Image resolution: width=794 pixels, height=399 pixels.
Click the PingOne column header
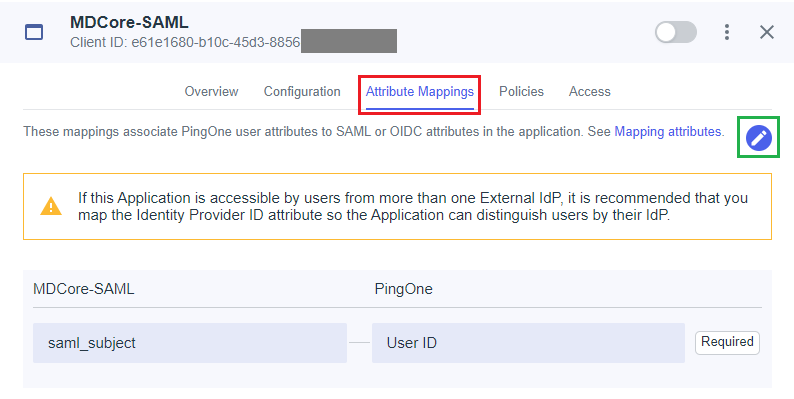coord(404,289)
